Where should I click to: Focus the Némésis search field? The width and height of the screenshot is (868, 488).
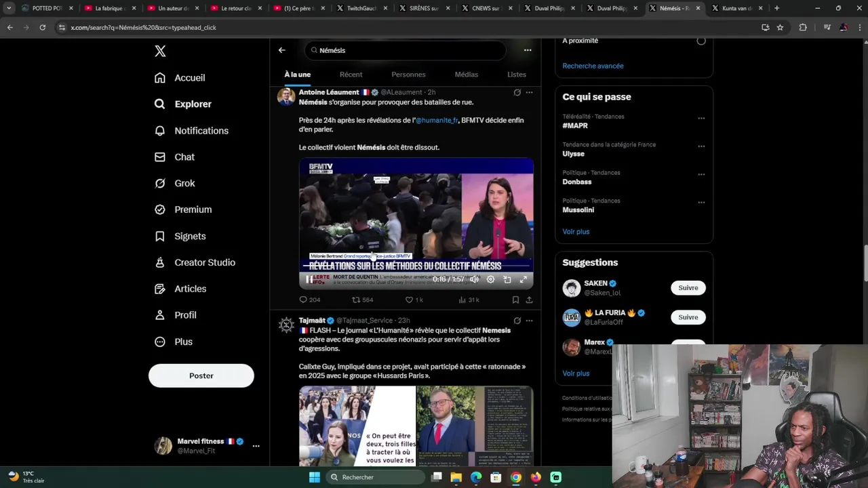[405, 50]
